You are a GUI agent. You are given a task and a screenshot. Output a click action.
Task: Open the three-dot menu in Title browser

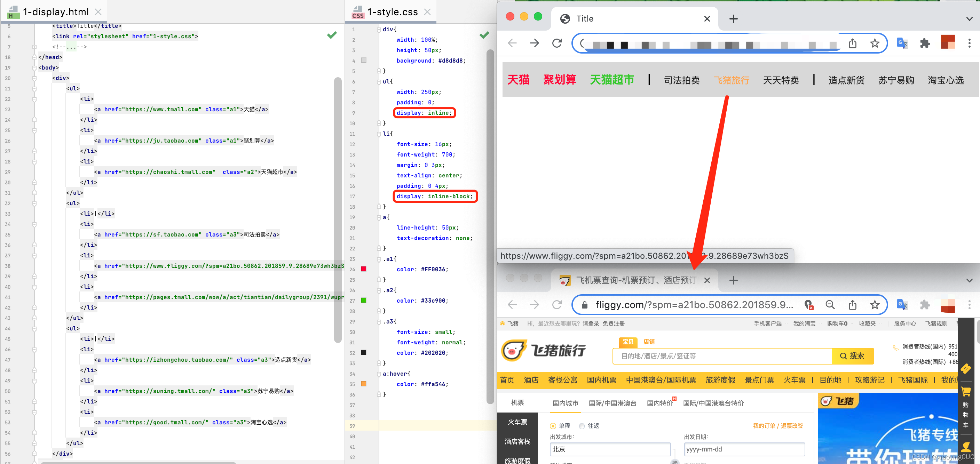coord(969,43)
